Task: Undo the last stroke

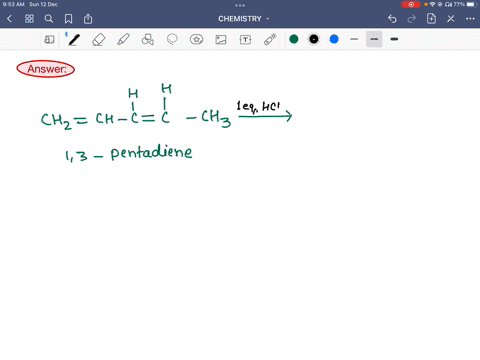Action: click(x=392, y=19)
